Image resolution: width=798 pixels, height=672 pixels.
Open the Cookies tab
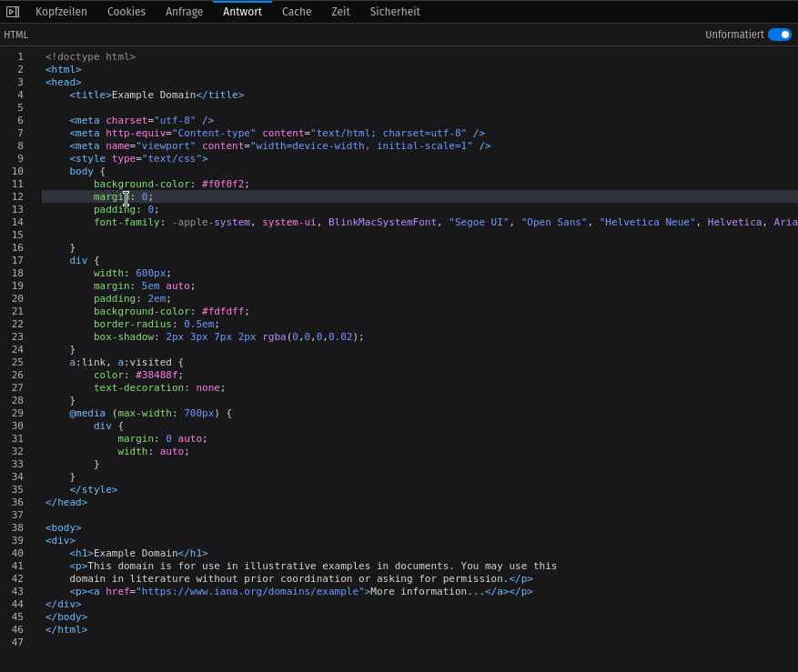click(x=126, y=12)
